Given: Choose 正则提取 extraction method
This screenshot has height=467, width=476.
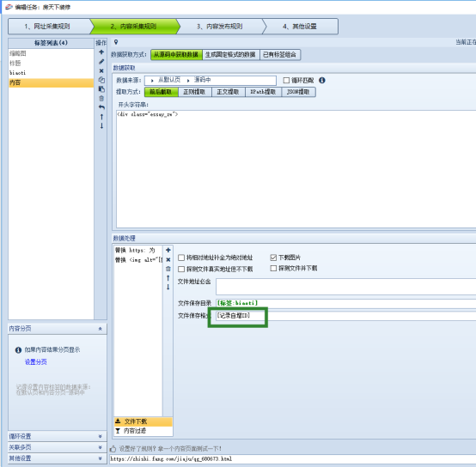Looking at the screenshot, I should (194, 92).
